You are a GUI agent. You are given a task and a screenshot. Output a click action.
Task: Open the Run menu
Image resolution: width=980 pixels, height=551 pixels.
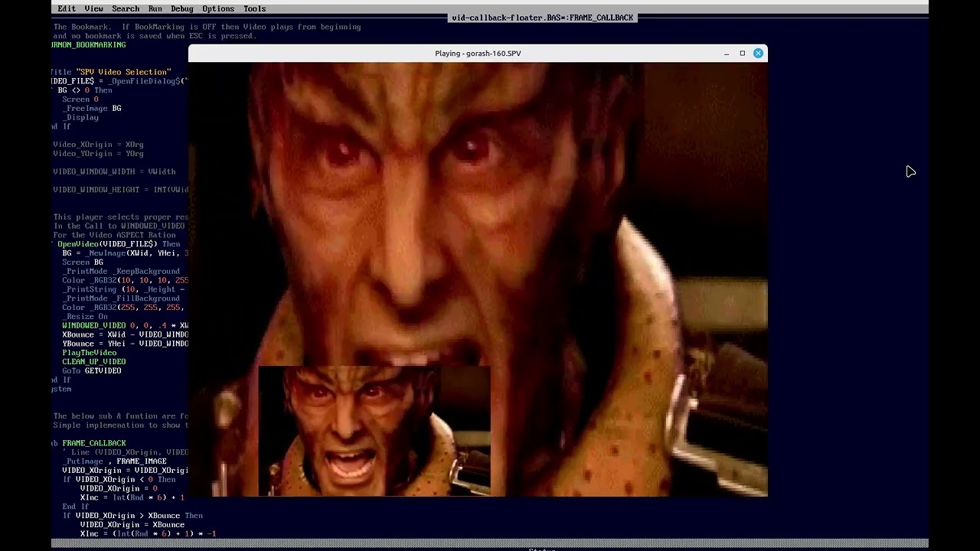click(155, 8)
